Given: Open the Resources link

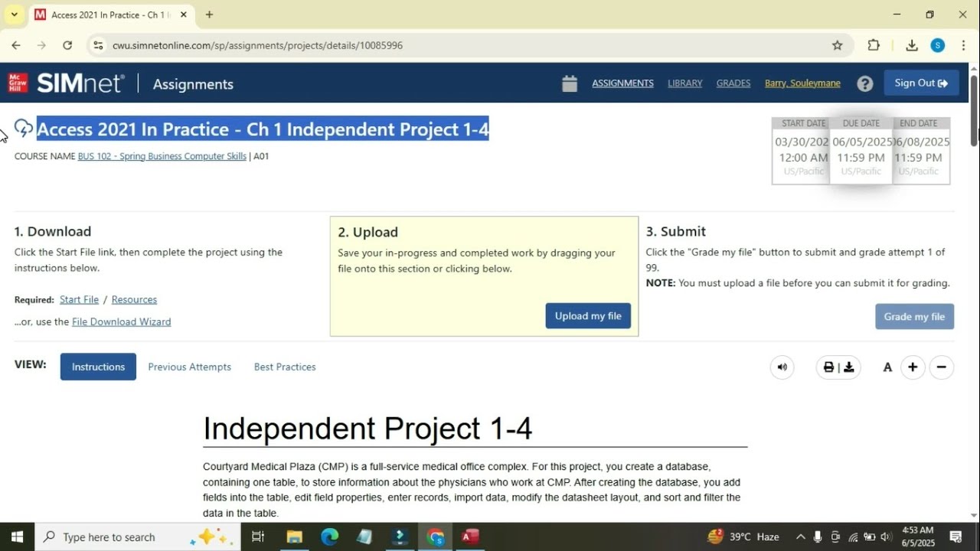Looking at the screenshot, I should 134,299.
